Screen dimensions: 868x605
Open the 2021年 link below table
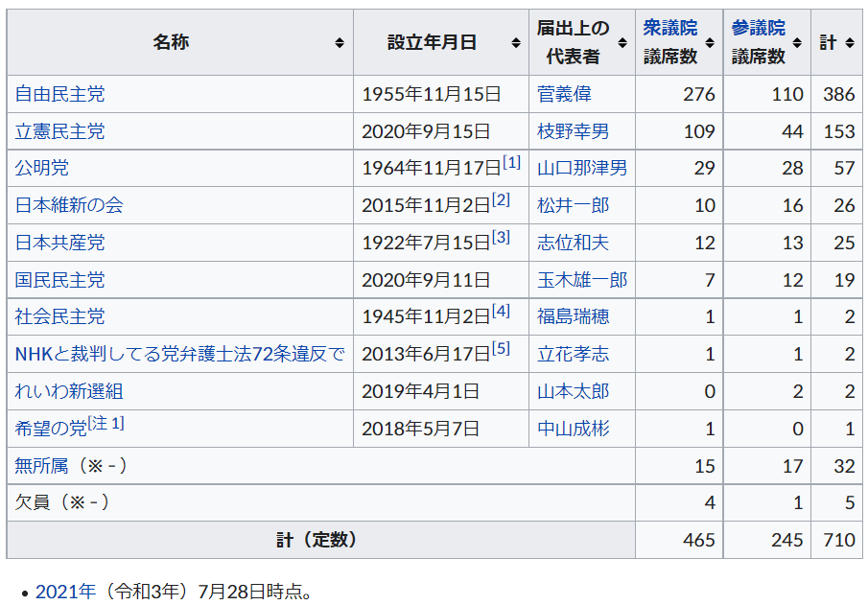(x=66, y=592)
